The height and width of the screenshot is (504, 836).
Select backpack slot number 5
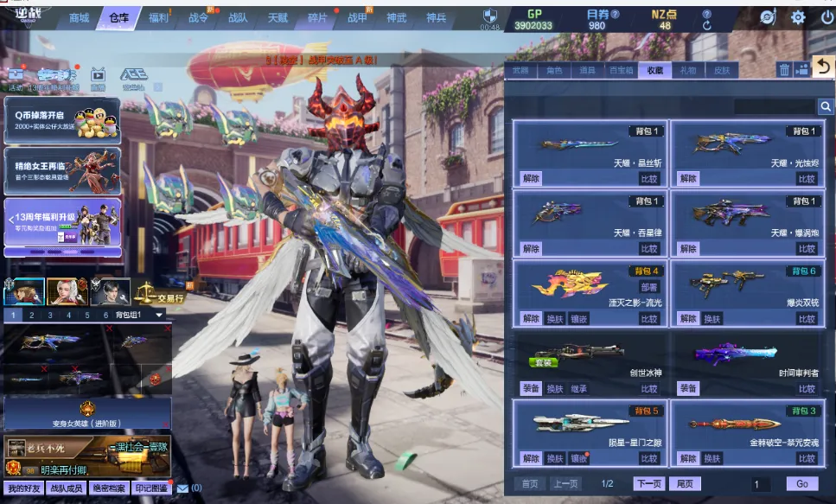[86, 316]
